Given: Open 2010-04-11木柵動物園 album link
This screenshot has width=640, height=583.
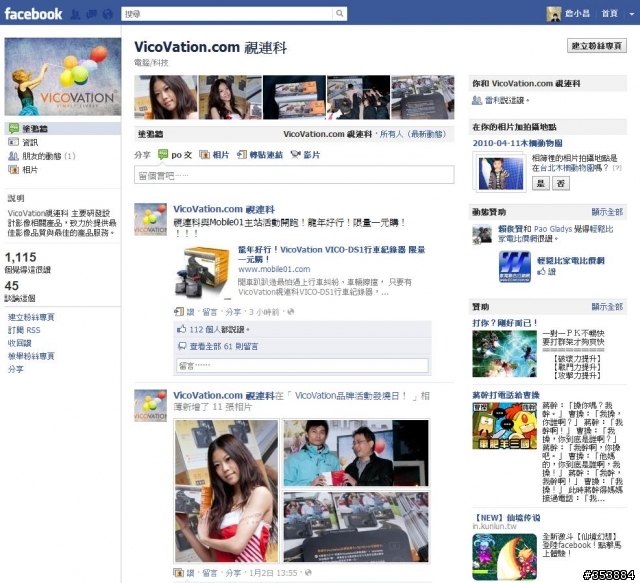Looking at the screenshot, I should pyautogui.click(x=517, y=143).
